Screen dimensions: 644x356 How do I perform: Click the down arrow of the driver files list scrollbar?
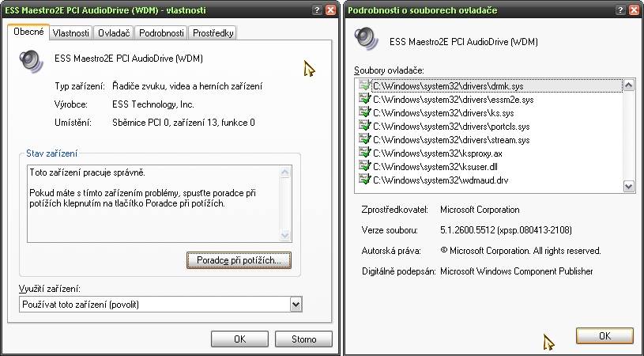coord(629,186)
